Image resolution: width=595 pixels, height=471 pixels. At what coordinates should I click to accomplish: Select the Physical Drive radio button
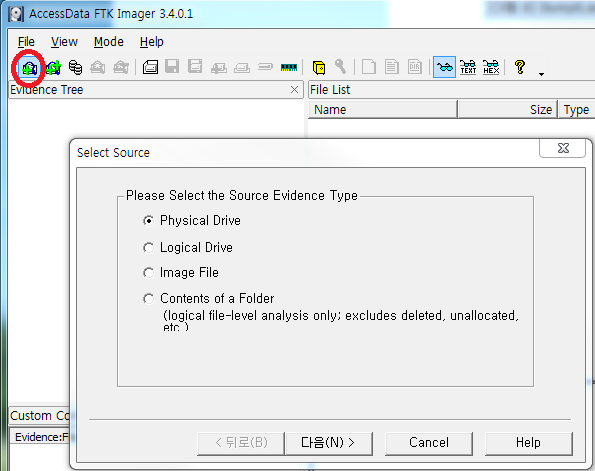pos(148,221)
